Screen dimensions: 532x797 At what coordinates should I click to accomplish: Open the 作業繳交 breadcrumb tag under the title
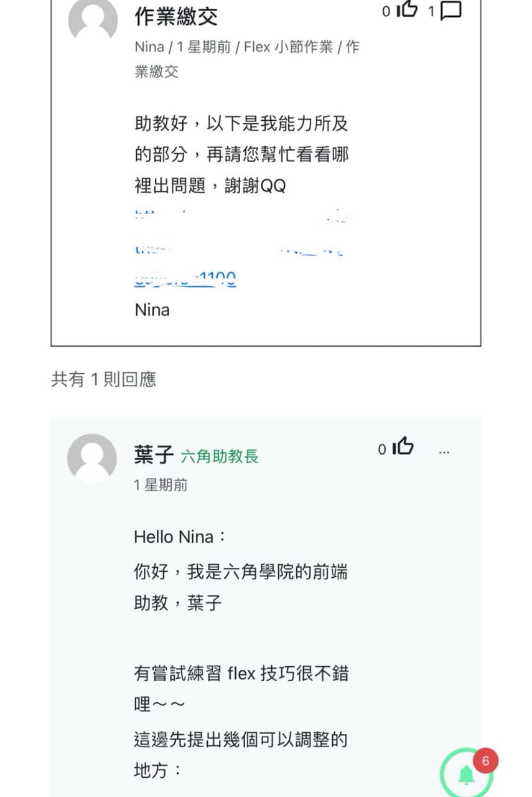(247, 59)
